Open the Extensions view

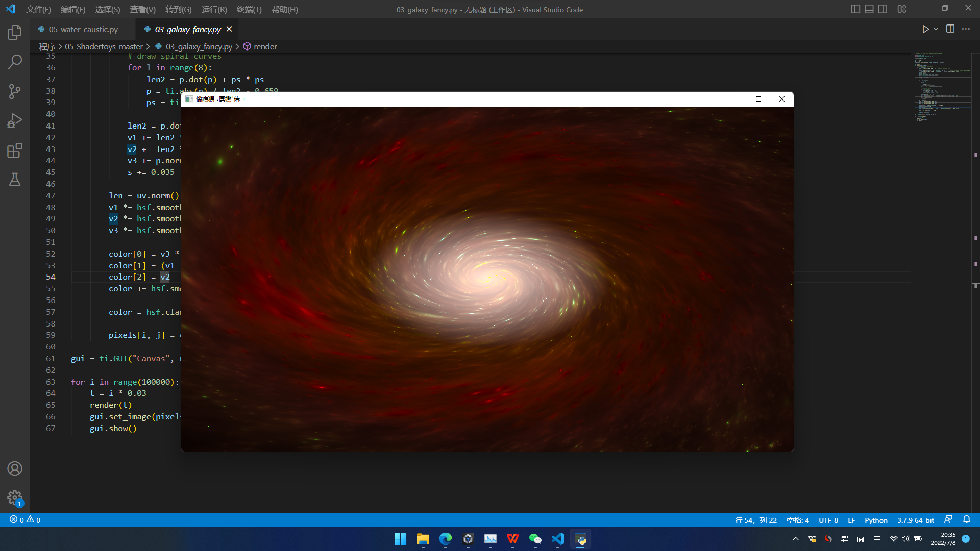[x=15, y=151]
